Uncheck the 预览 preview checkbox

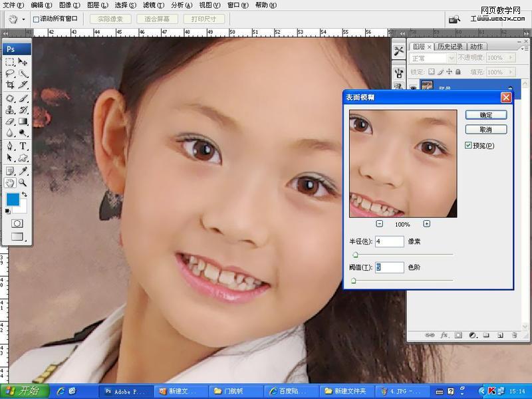coord(468,146)
